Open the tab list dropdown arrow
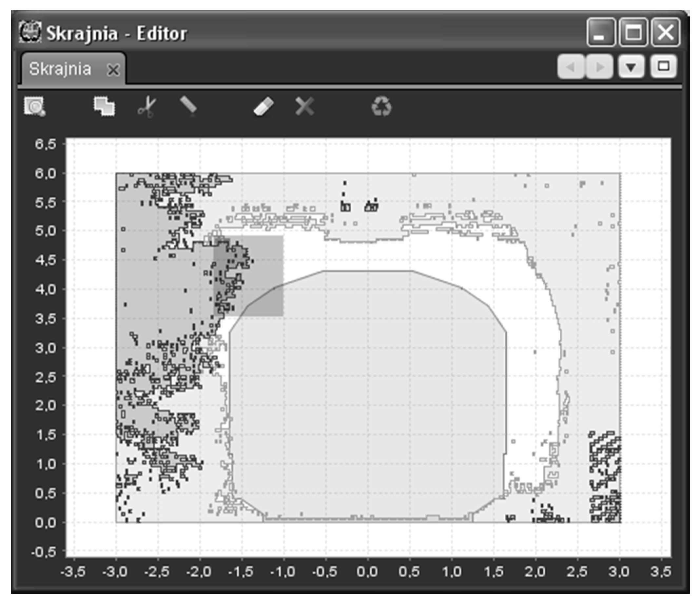 coord(631,67)
